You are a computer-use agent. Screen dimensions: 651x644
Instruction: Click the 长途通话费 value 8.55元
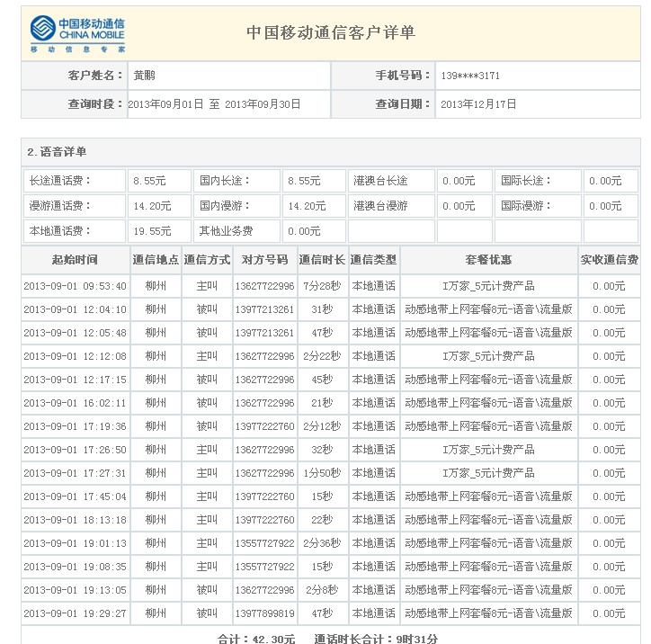149,181
